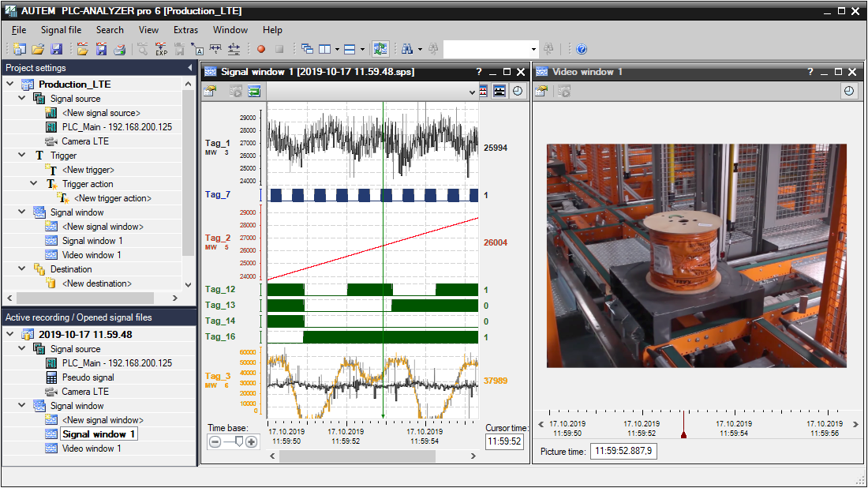
Task: Open the Signal file menu
Action: point(61,30)
